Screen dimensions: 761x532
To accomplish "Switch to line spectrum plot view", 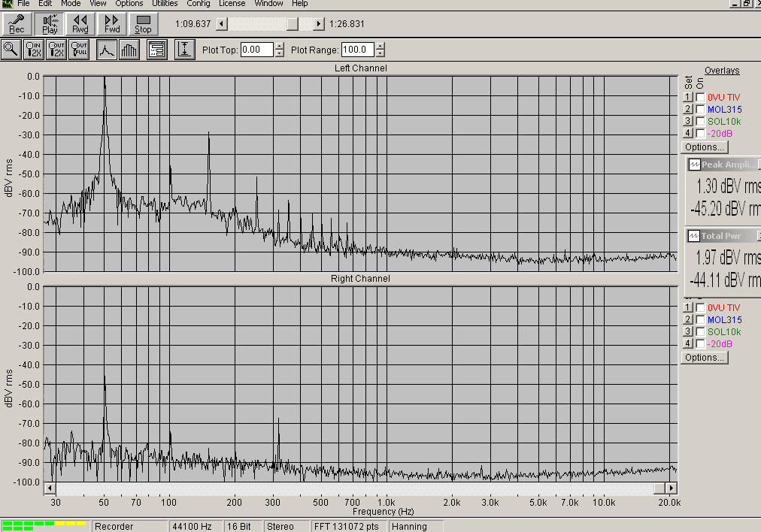I will pyautogui.click(x=107, y=50).
